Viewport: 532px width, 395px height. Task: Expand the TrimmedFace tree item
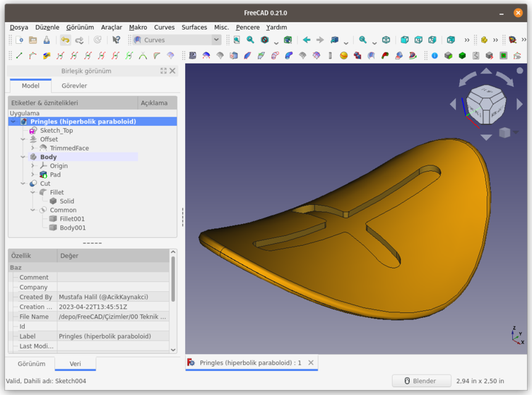(33, 148)
